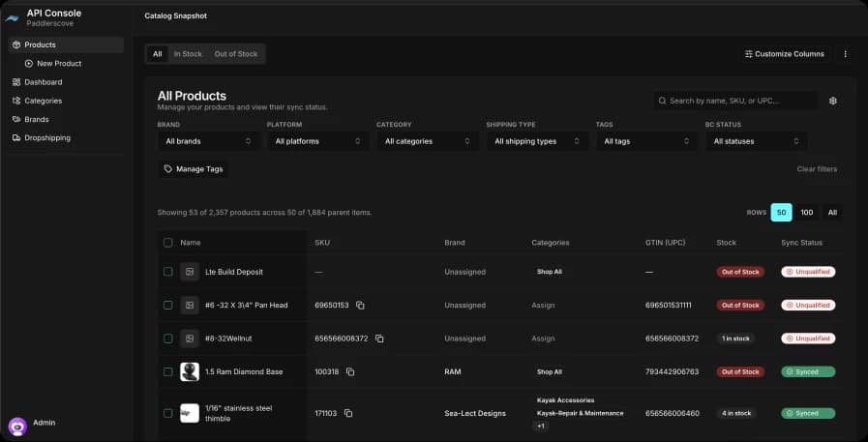The width and height of the screenshot is (868, 442).
Task: Open Dropshipping in the sidebar
Action: point(47,137)
